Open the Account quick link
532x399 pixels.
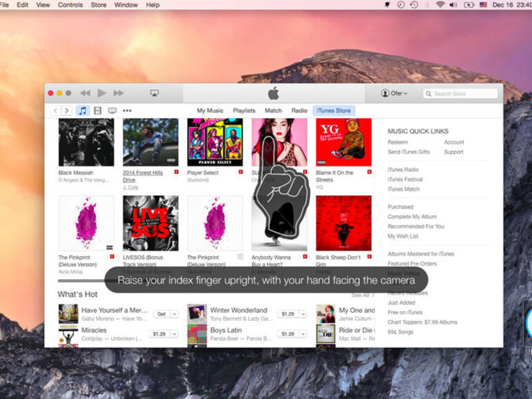[x=454, y=142]
